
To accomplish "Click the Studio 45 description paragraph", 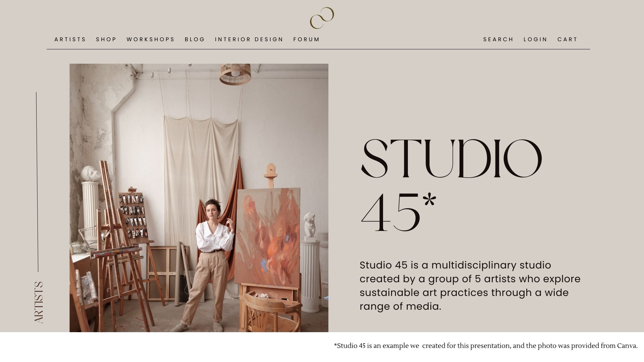I will [470, 286].
